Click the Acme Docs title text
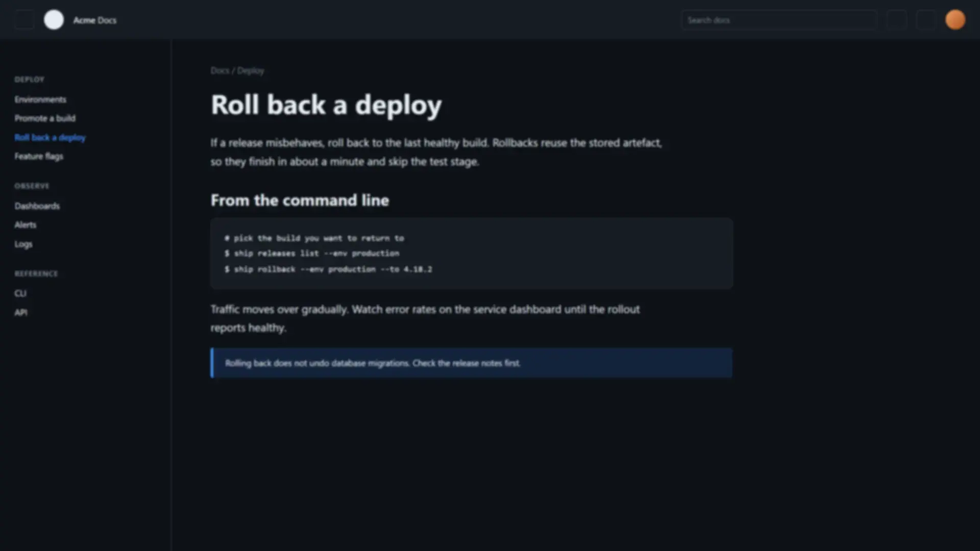Viewport: 980px width, 551px height. [x=95, y=20]
